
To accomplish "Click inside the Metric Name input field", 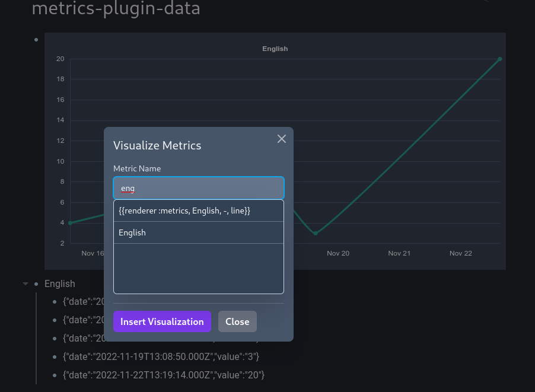I will coord(198,187).
